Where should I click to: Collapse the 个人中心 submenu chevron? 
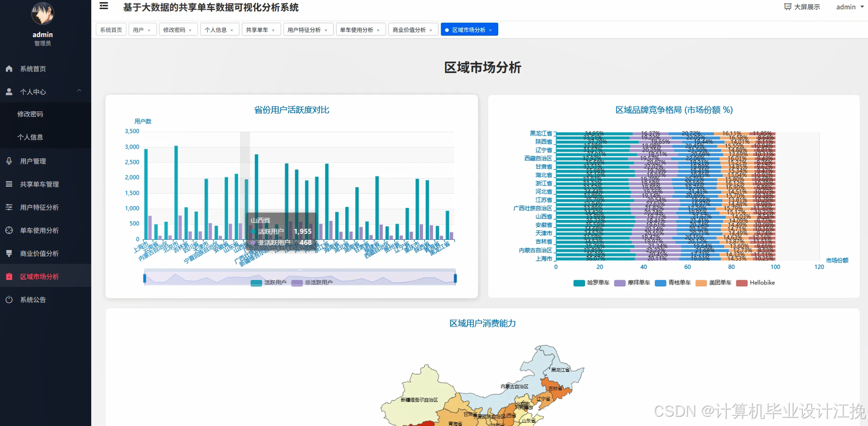79,91
